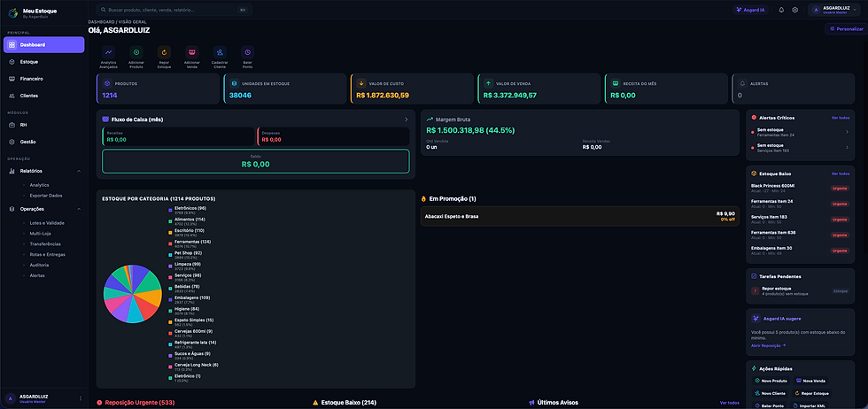Click the Ferramentas (124) legend color swatch

click(170, 243)
